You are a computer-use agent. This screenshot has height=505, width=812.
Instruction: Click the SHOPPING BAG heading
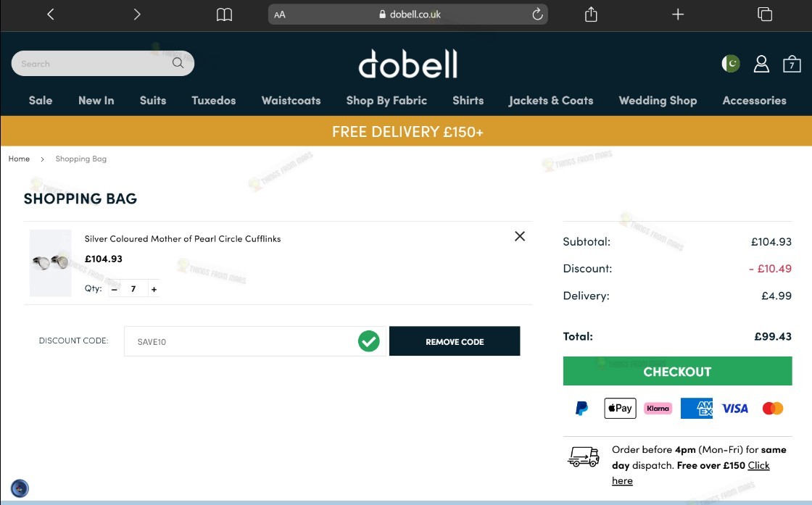[80, 199]
